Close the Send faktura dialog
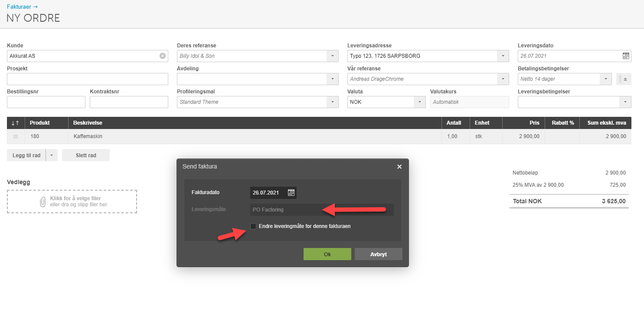This screenshot has height=314, width=644. pyautogui.click(x=399, y=166)
